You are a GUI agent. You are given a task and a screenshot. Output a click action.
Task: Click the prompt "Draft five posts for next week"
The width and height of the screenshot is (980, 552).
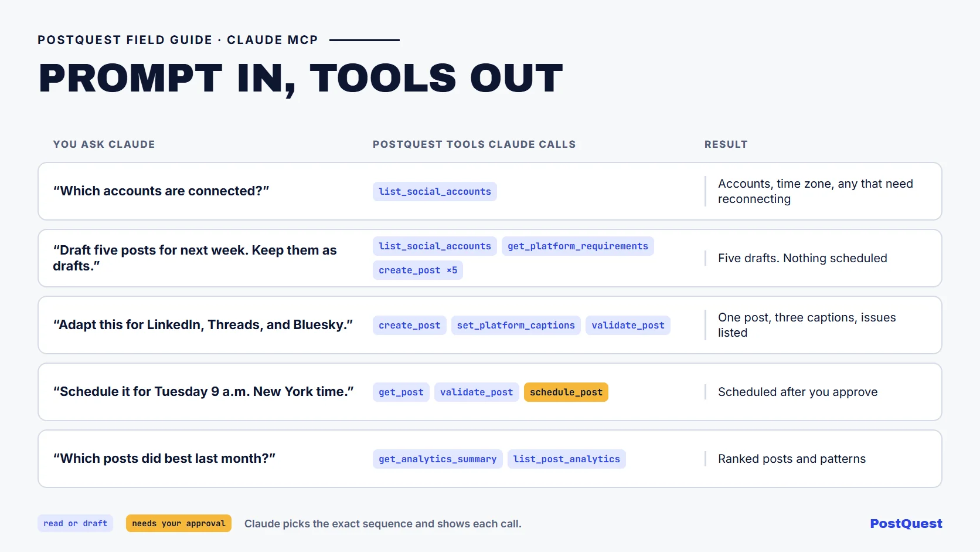(195, 258)
